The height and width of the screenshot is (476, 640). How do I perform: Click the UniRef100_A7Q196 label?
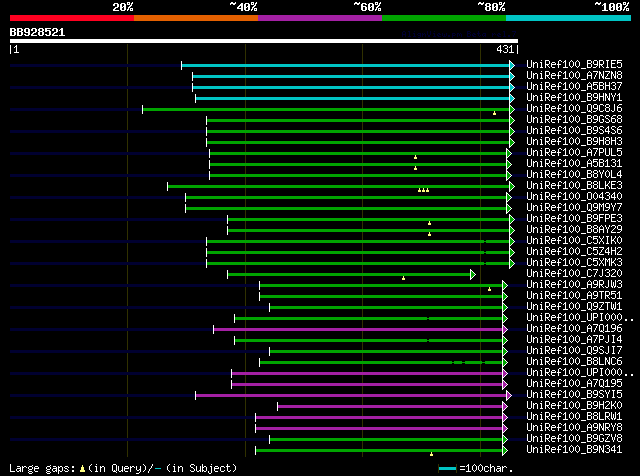tap(574, 329)
